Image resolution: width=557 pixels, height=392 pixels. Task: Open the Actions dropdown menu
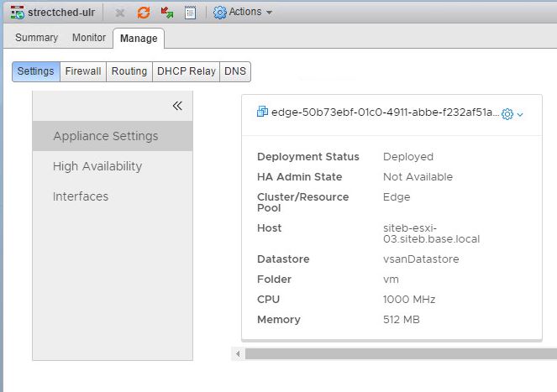point(250,13)
